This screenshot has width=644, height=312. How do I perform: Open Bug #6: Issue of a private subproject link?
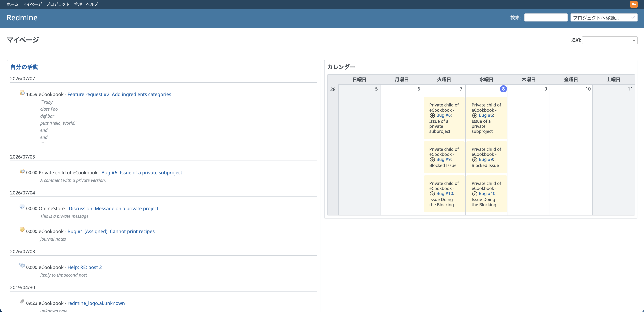tap(142, 173)
